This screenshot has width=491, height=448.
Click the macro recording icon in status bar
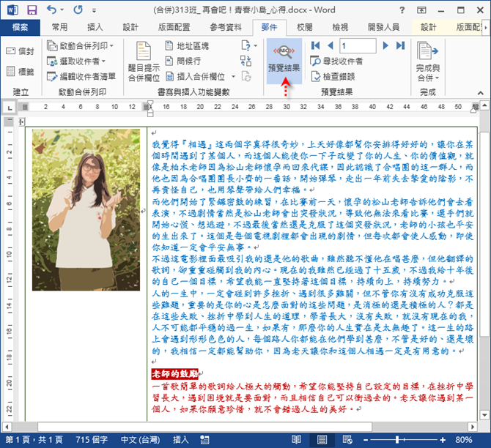click(x=204, y=440)
